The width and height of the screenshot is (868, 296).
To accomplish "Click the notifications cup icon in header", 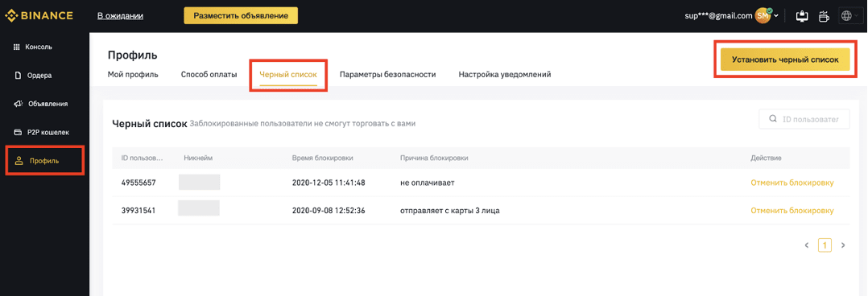I will 824,16.
